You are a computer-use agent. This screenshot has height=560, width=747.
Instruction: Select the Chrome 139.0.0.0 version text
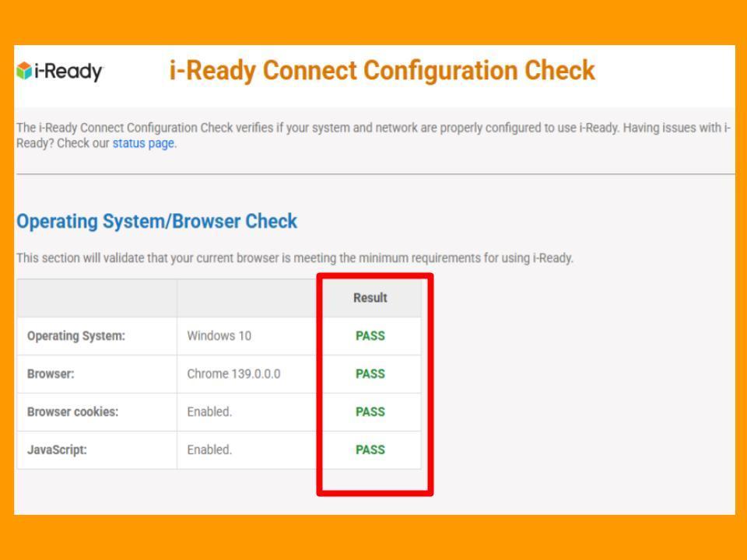pyautogui.click(x=233, y=374)
